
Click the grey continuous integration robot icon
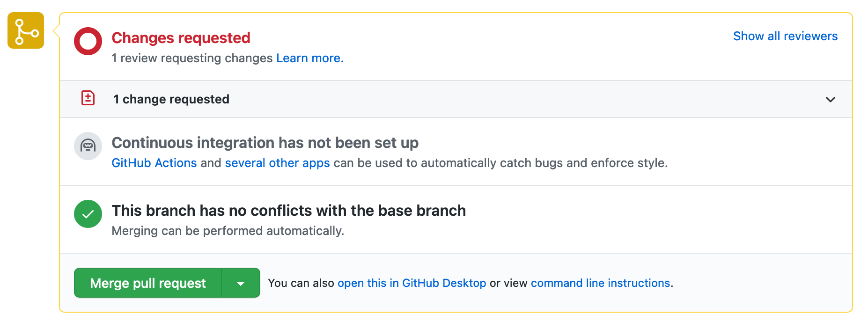(88, 146)
